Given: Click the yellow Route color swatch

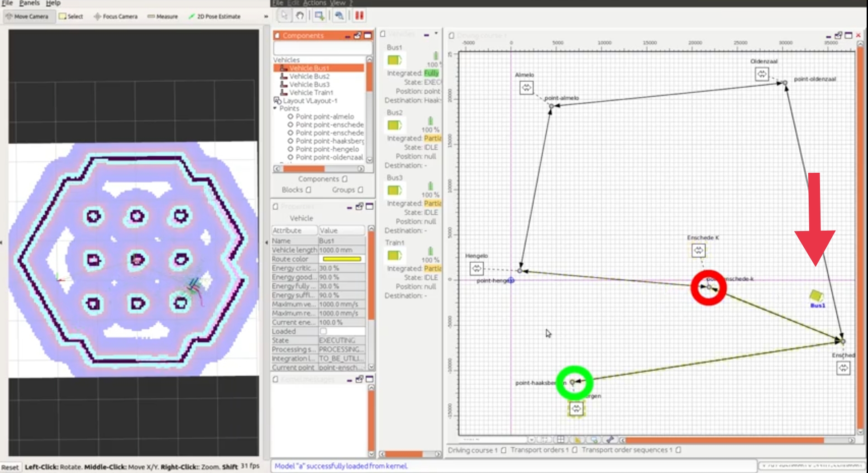Looking at the screenshot, I should (341, 259).
